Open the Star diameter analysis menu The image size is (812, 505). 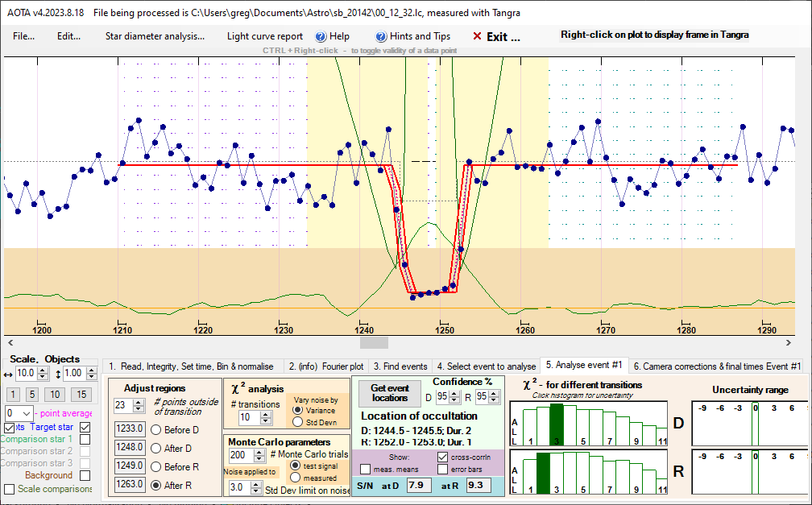tap(155, 36)
